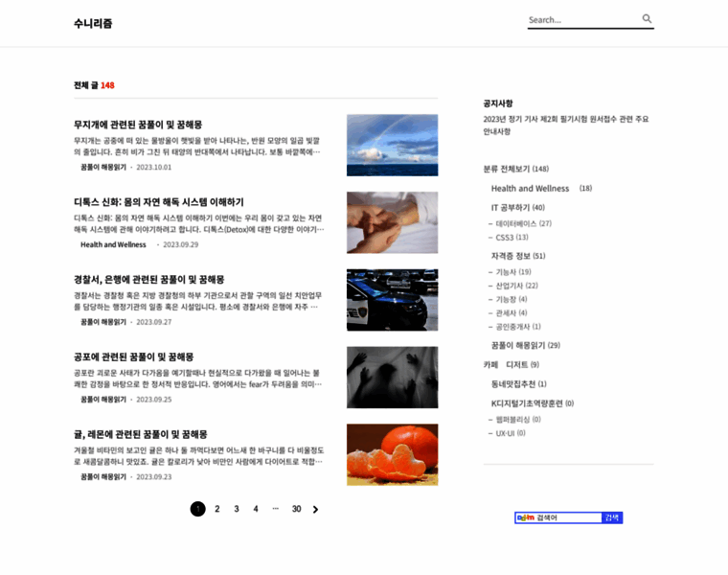This screenshot has width=728, height=575.
Task: Click the date 2023.09.29
Action: point(181,244)
